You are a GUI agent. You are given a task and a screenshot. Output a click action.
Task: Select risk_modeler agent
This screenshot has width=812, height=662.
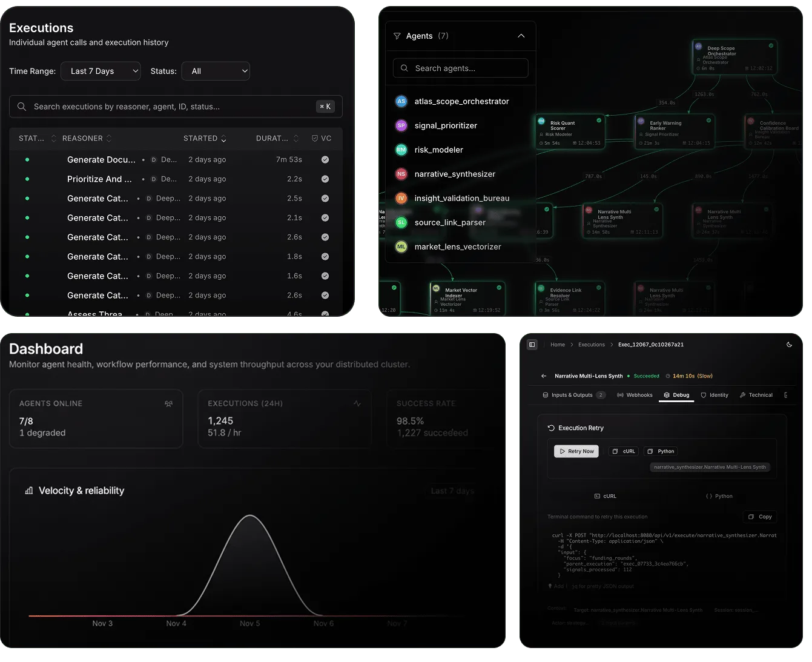point(460,150)
